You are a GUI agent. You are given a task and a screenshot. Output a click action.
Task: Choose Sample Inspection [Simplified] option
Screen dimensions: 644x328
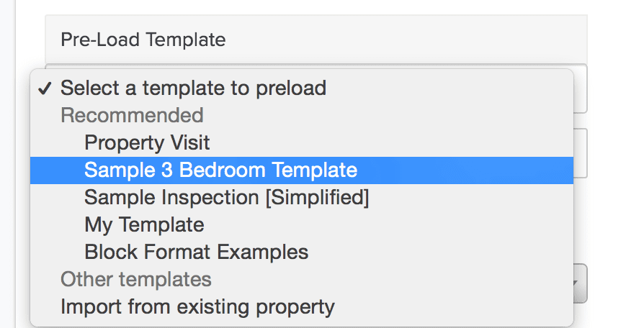point(226,197)
